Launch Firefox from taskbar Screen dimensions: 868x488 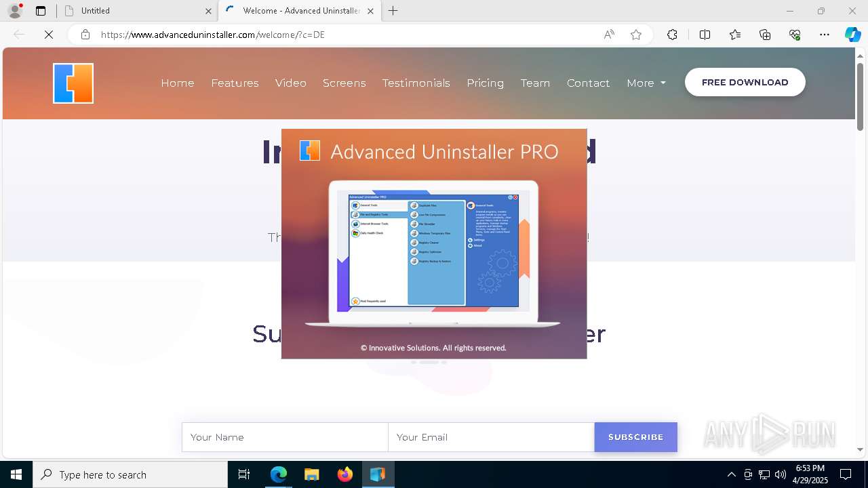click(x=344, y=474)
